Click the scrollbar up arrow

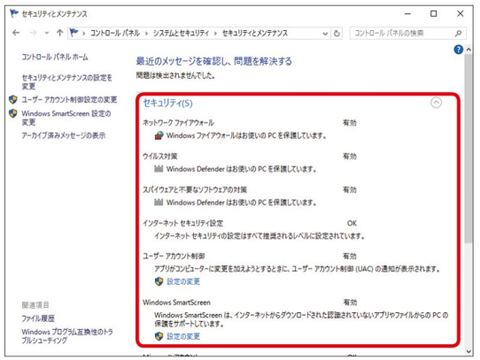[x=469, y=49]
